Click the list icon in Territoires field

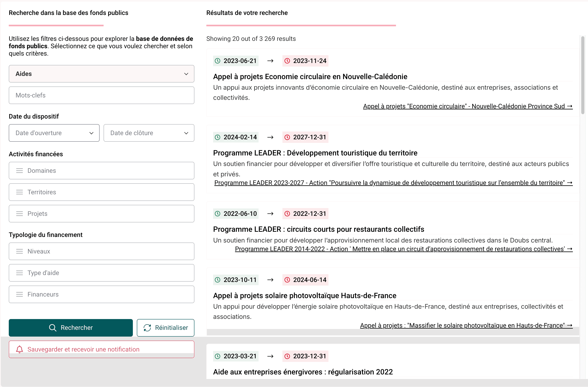coord(20,192)
